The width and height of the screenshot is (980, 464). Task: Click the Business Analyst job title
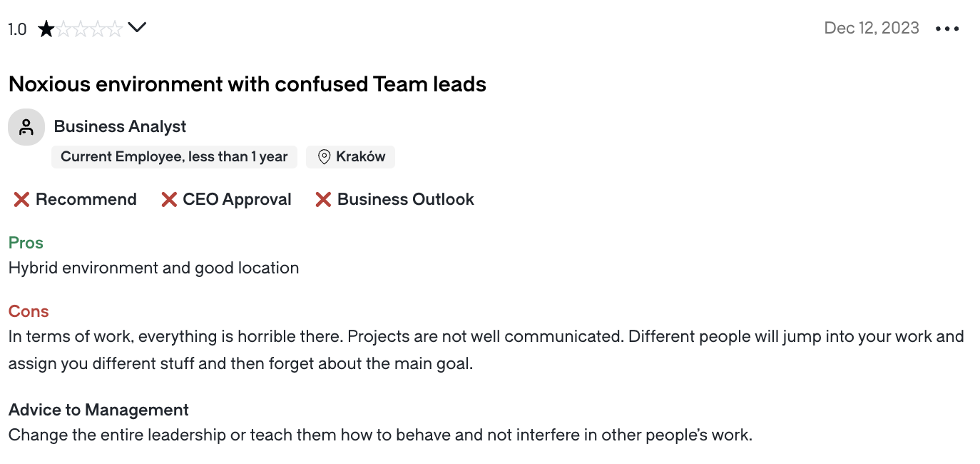point(120,126)
